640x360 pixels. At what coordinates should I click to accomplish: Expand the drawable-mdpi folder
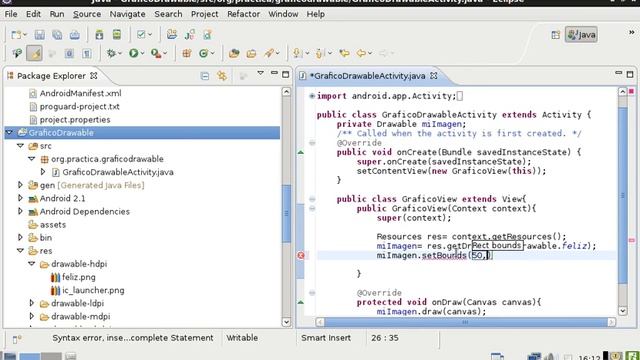31,316
